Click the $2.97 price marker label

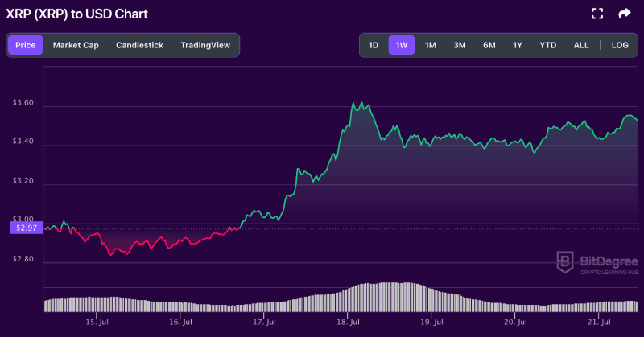coord(27,228)
